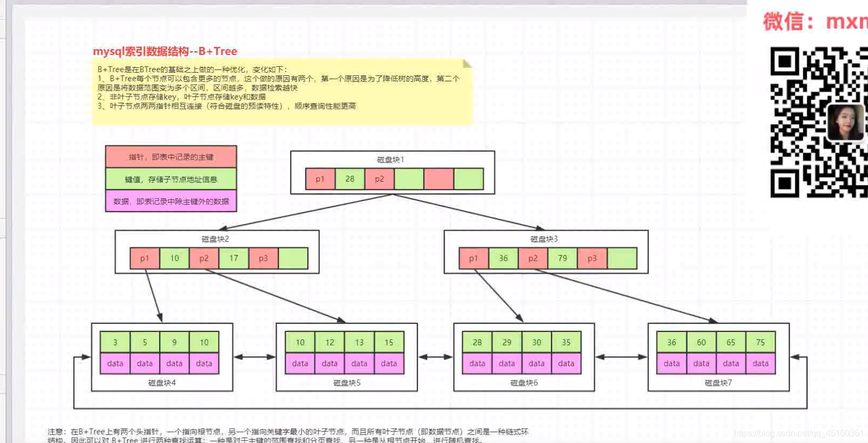868x443 pixels.
Task: Select key cell 3 in 磁盘块4
Action: point(115,342)
